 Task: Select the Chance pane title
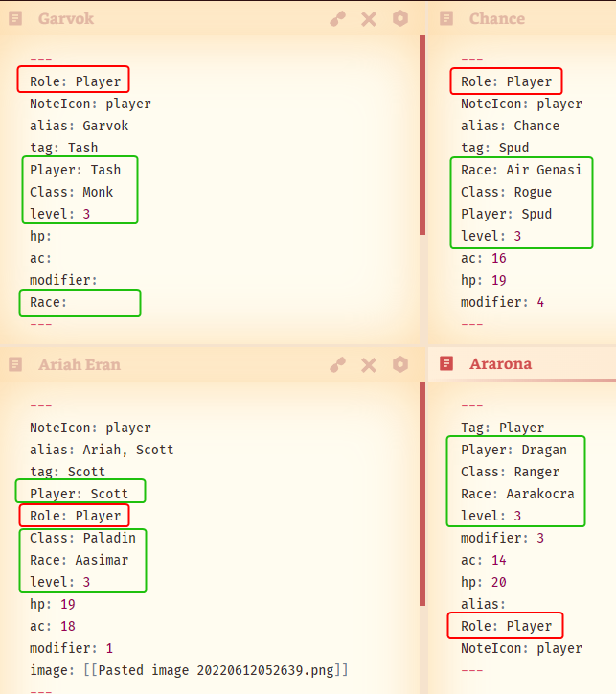[497, 18]
